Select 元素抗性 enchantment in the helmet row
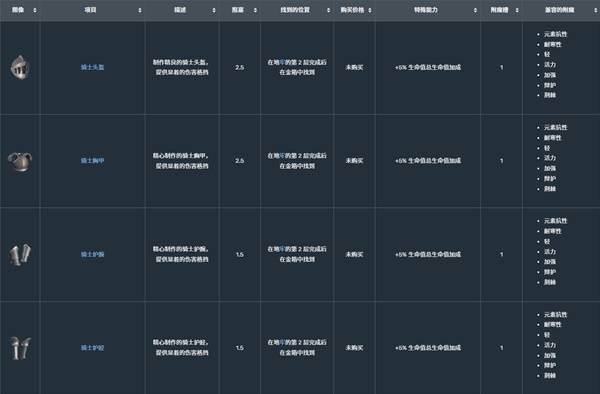The image size is (600, 394). 556,34
